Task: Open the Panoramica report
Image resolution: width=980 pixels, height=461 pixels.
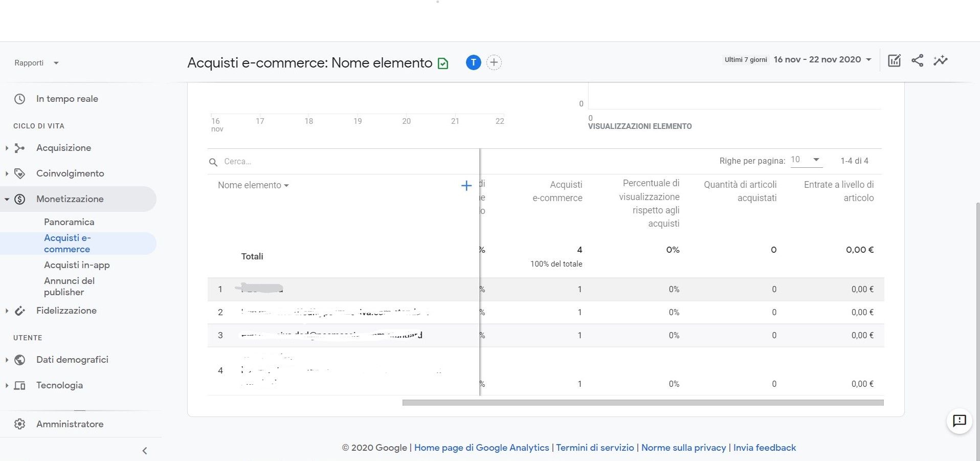Action: 69,222
